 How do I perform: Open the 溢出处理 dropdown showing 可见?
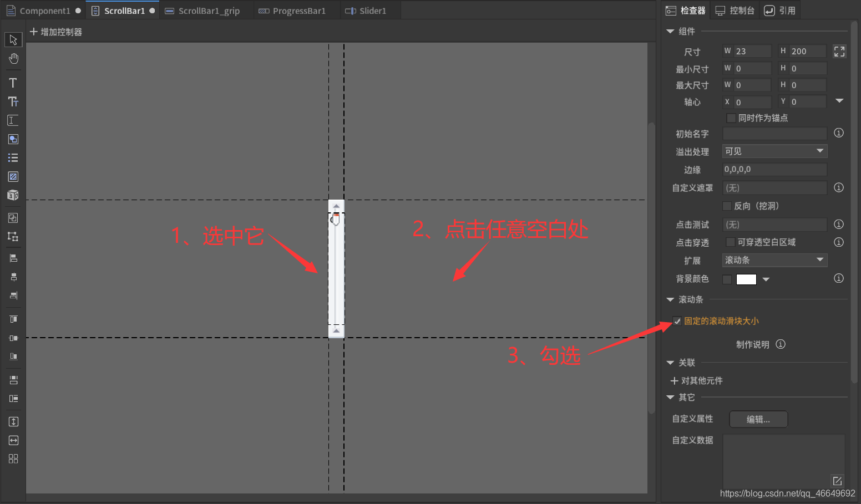(774, 151)
